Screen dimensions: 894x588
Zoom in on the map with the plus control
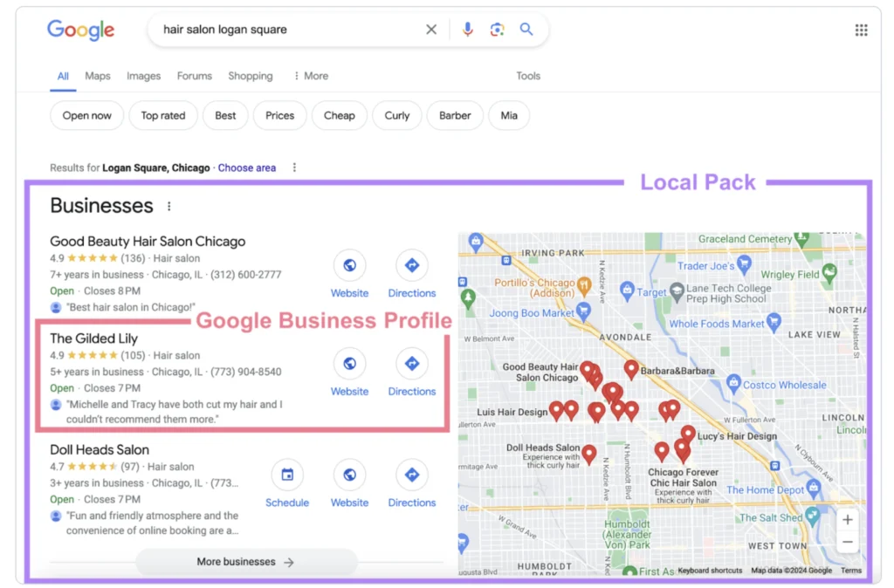[x=847, y=519]
